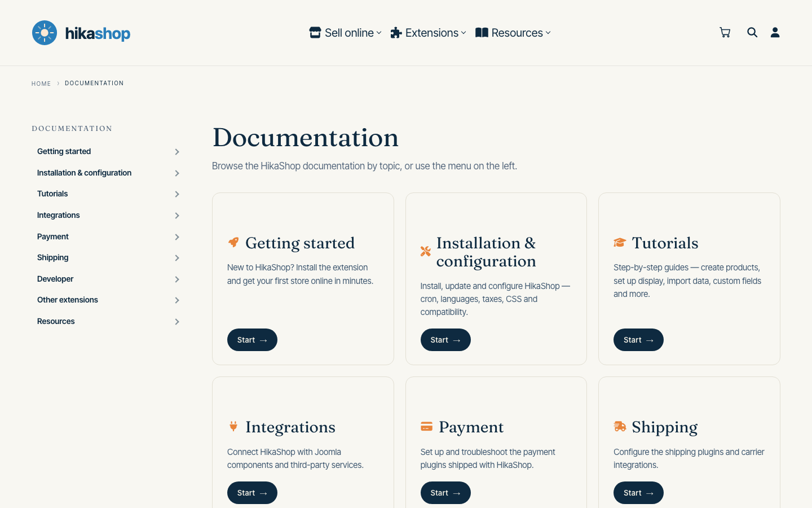Open the user account icon
Screen dimensions: 812x508
pyautogui.click(x=775, y=33)
